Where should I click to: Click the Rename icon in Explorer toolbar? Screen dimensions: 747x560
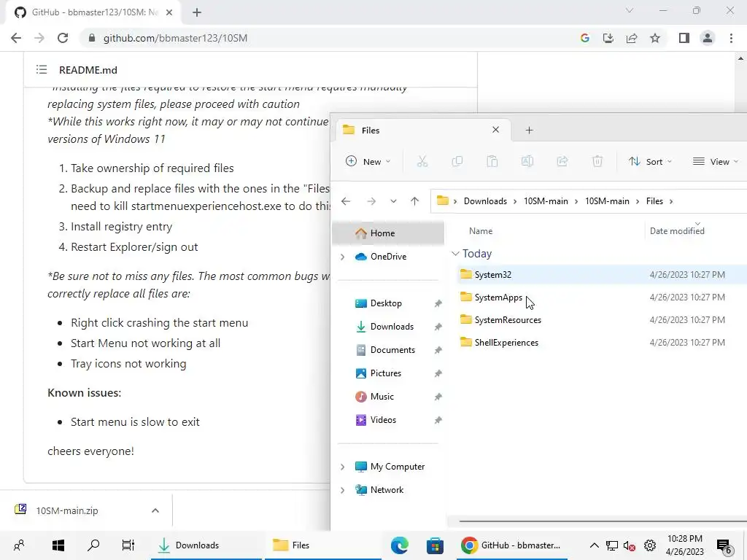click(527, 161)
